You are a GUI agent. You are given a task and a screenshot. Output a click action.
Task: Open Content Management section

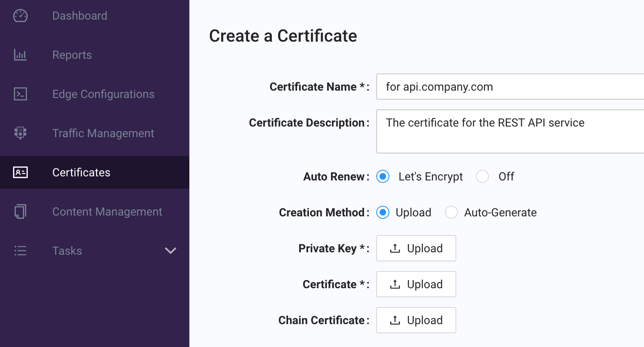(x=95, y=211)
